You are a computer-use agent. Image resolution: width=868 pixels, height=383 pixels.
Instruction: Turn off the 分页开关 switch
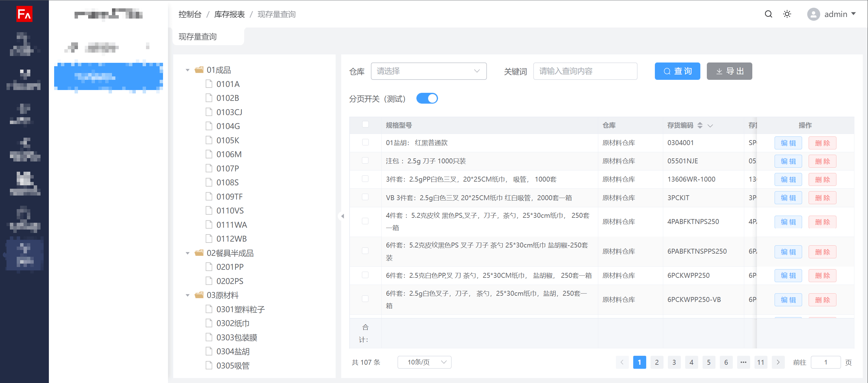tap(427, 98)
